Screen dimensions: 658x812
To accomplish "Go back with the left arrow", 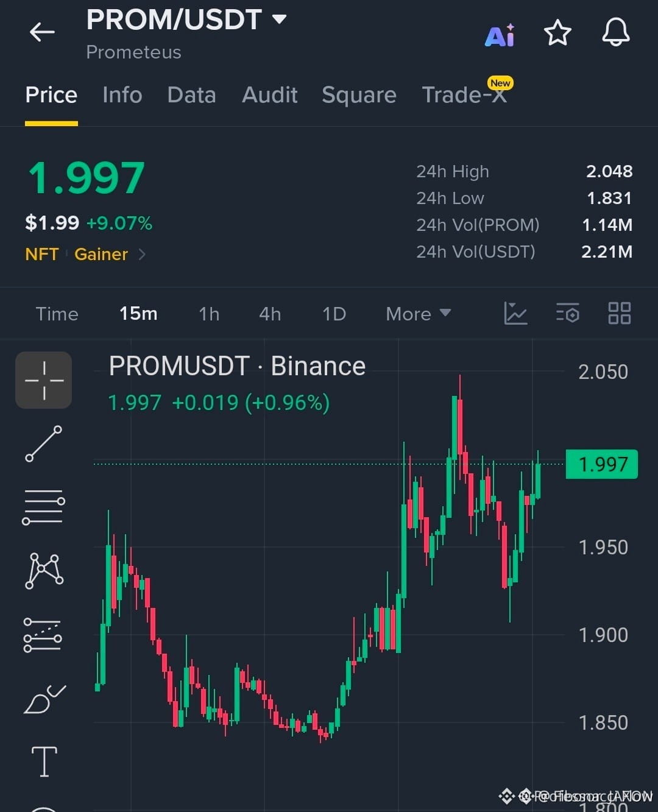I will 42,32.
